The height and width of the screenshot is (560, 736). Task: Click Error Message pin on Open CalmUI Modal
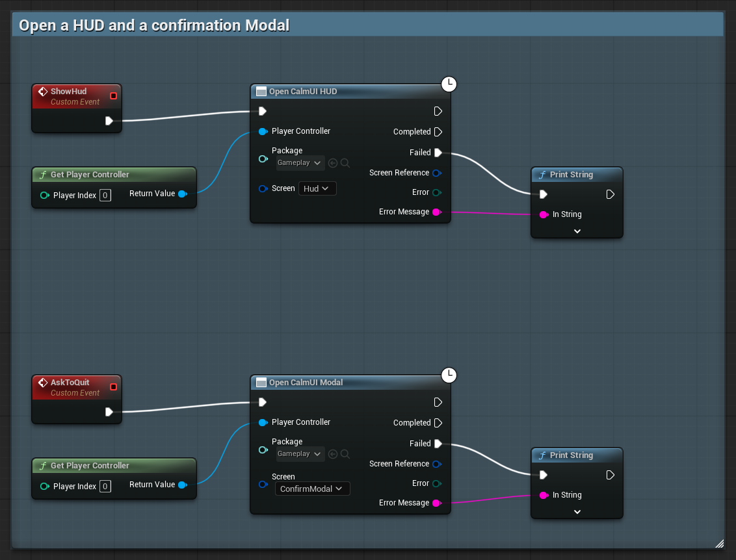point(437,503)
